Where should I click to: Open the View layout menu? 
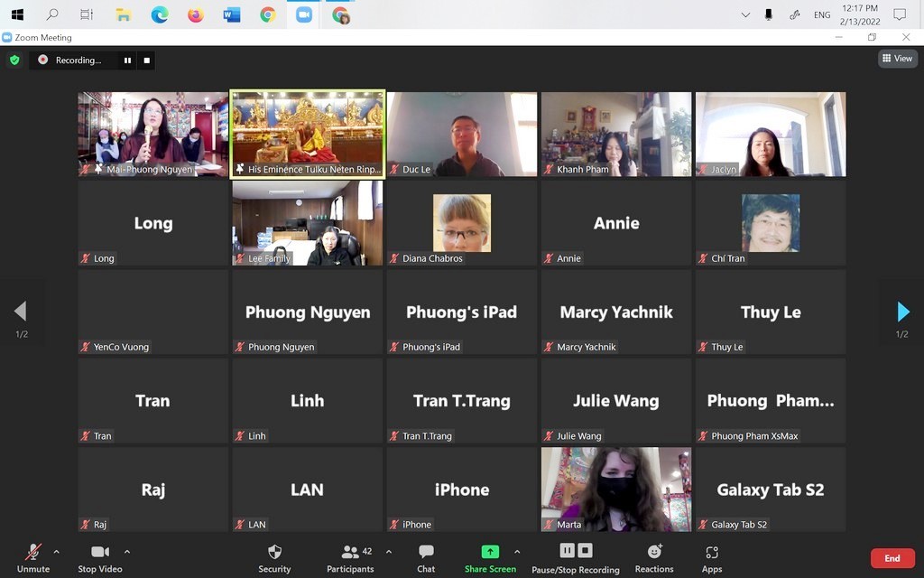tap(897, 59)
